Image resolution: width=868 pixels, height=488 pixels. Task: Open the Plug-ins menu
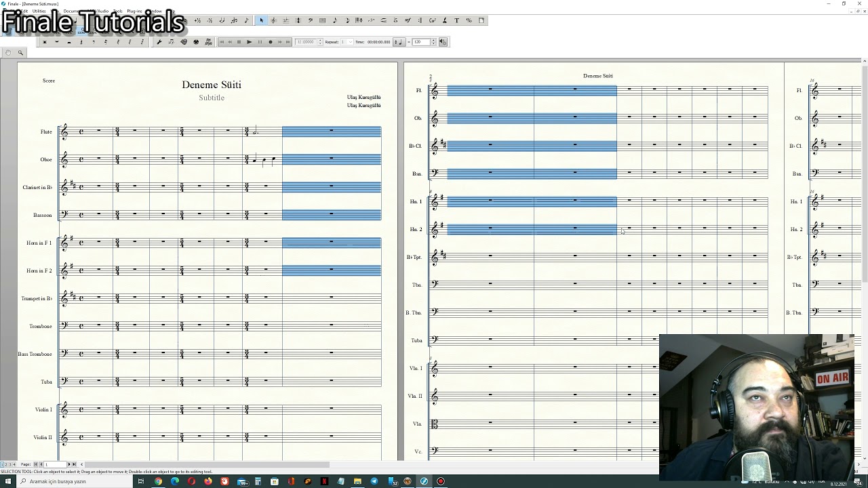(134, 12)
